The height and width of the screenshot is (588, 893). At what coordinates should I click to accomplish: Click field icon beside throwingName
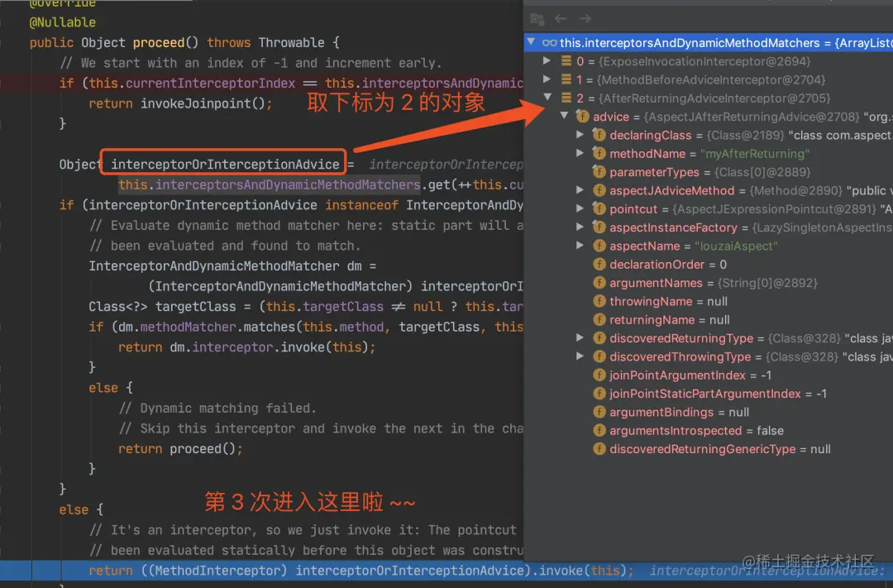point(599,301)
